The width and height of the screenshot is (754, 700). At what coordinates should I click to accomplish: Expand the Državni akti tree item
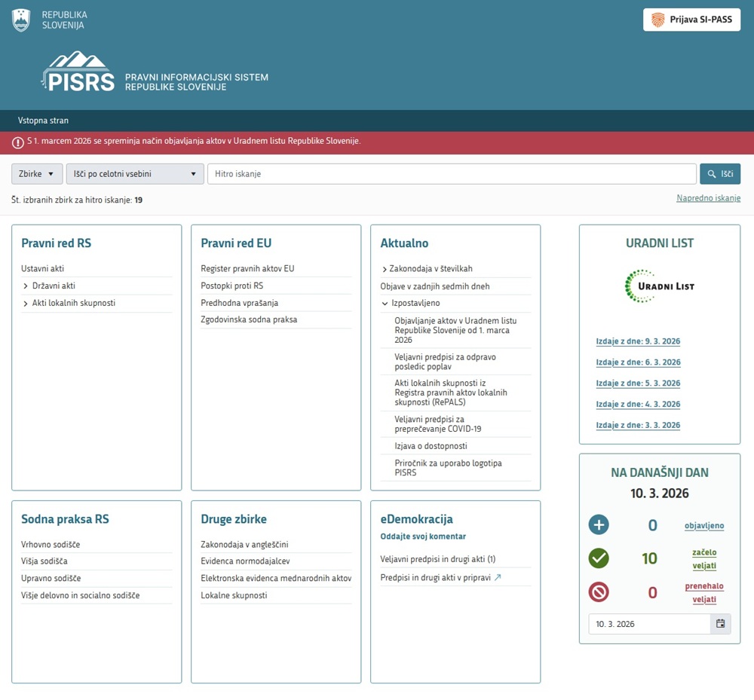click(26, 286)
